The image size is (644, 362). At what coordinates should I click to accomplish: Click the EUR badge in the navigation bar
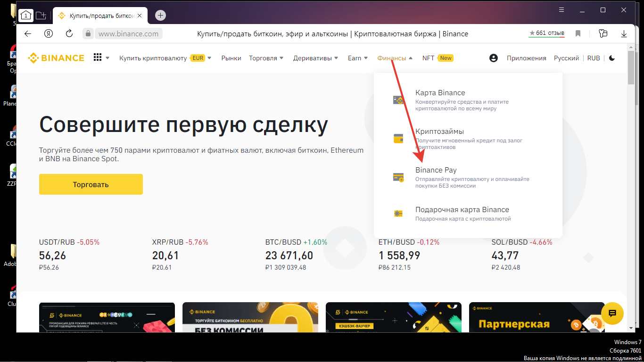pyautogui.click(x=198, y=58)
